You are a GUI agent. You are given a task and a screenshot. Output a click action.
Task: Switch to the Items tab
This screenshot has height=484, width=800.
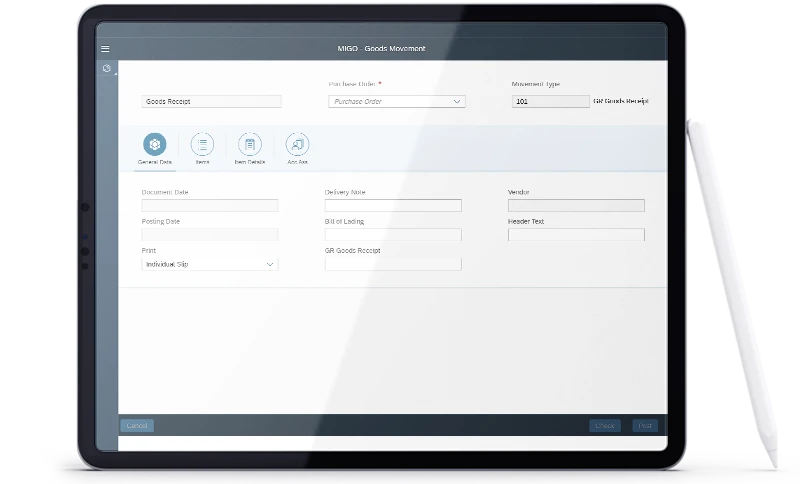click(203, 144)
